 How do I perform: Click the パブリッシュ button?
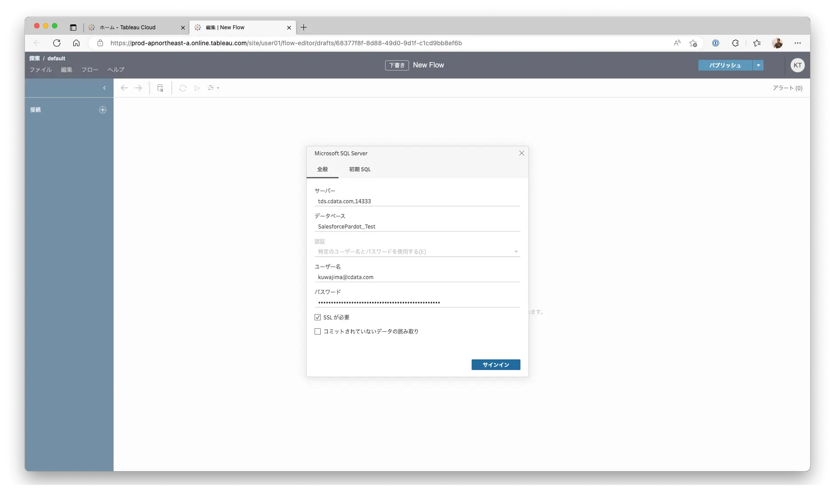725,65
